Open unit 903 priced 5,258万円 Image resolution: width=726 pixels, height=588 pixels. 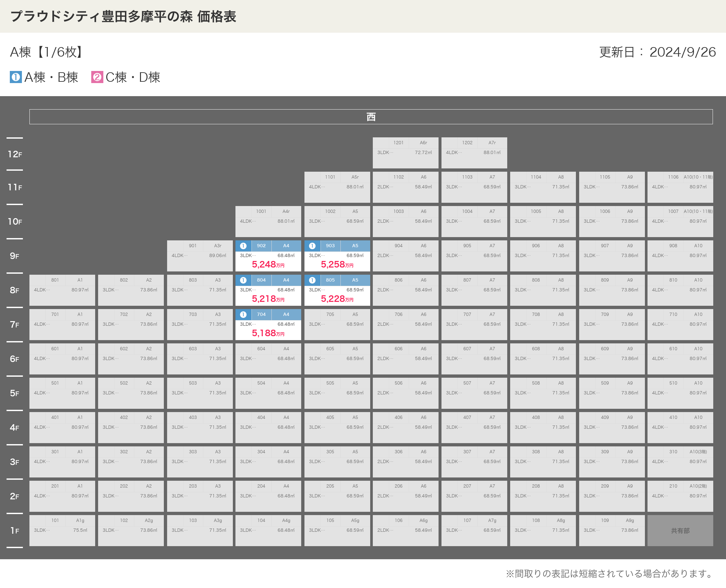[337, 256]
